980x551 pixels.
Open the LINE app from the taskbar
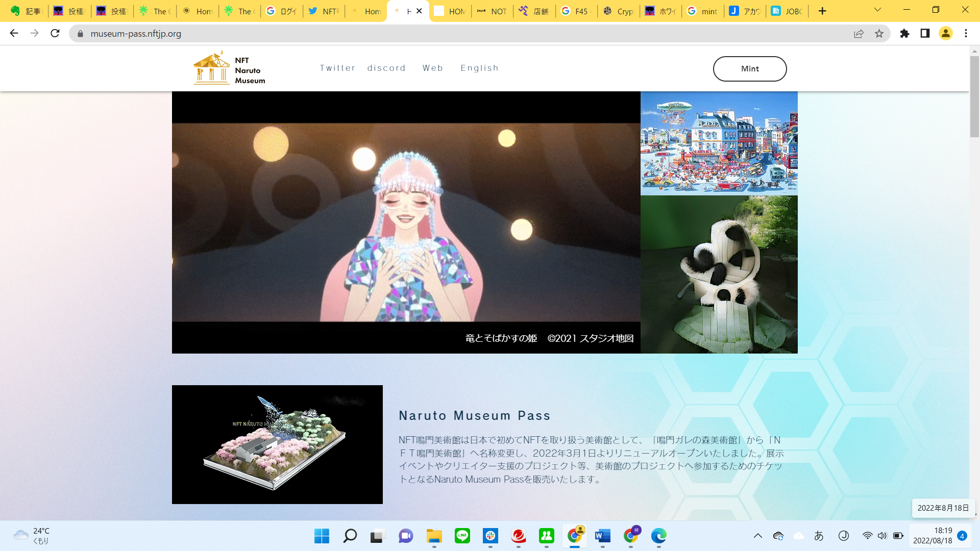click(x=462, y=536)
